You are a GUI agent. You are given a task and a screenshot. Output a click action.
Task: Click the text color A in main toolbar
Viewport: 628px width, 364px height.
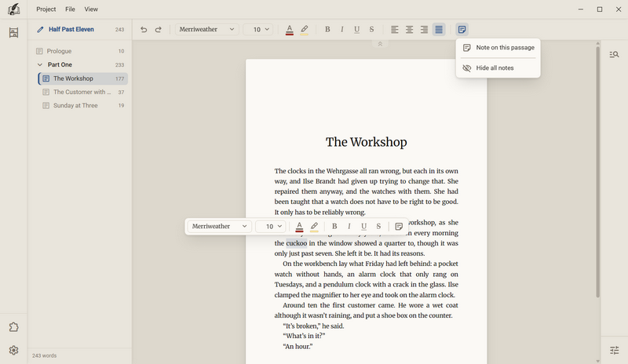tap(289, 30)
